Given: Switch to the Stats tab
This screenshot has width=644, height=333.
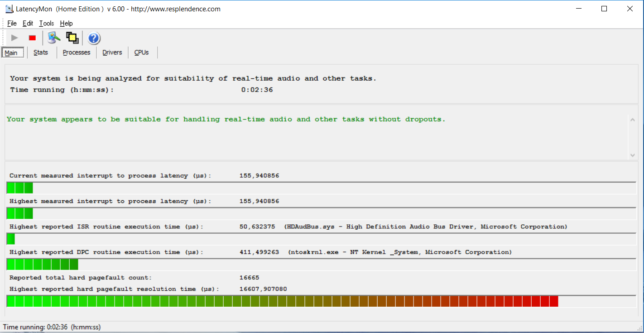Looking at the screenshot, I should 41,53.
